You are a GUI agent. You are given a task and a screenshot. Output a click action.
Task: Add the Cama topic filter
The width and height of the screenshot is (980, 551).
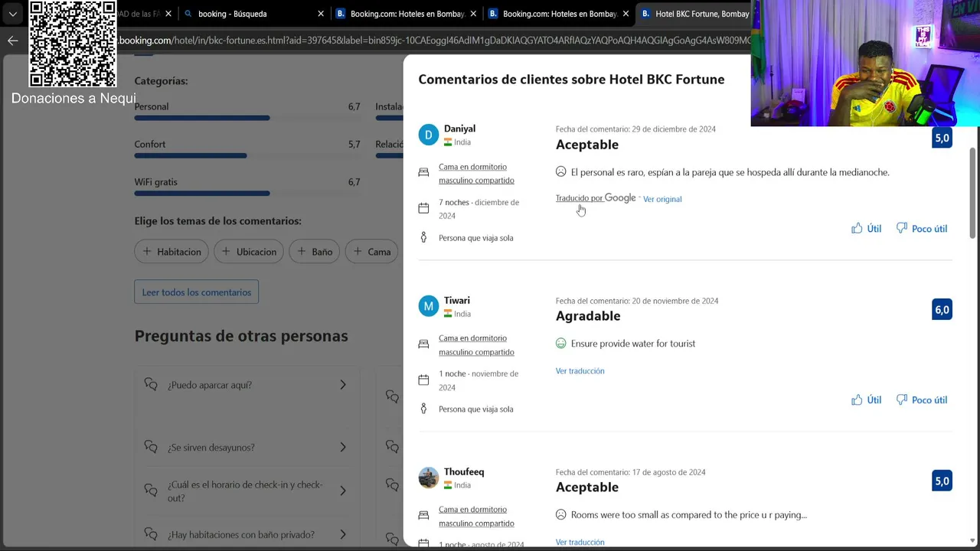click(x=373, y=252)
